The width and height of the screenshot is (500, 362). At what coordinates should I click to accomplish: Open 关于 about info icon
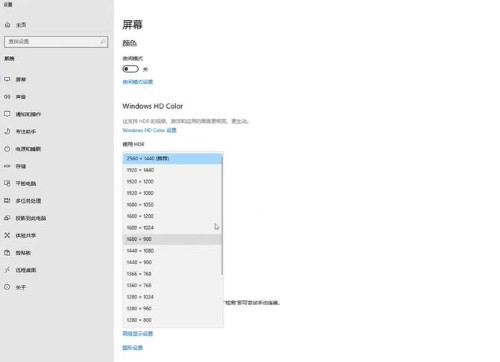[7, 287]
